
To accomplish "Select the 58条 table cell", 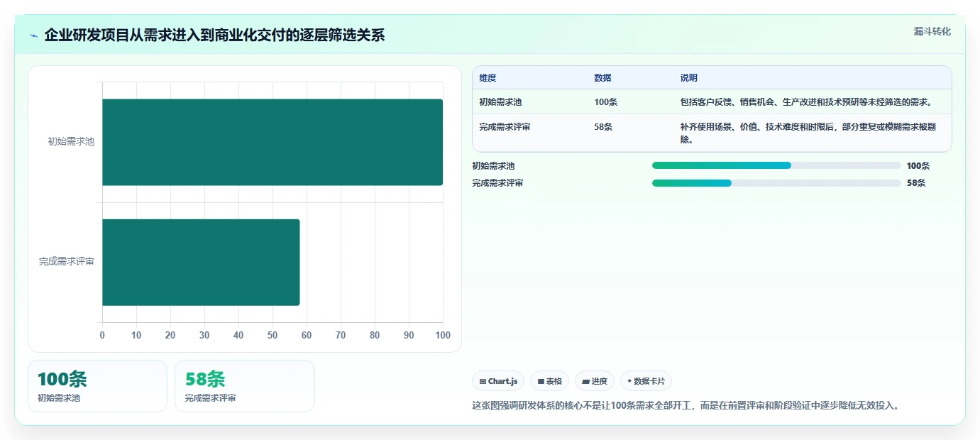I will [x=603, y=127].
